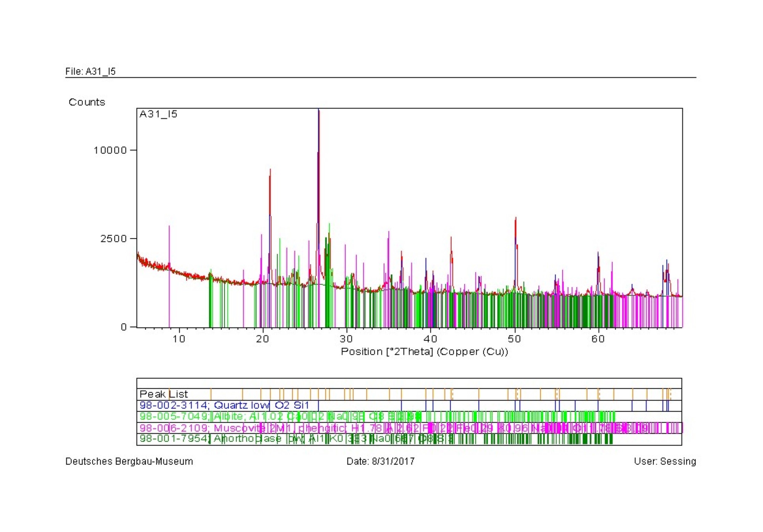Click the 'Position [°2Theta] (Copper (Cu))' axis title
The height and width of the screenshot is (532, 763).
(x=424, y=352)
